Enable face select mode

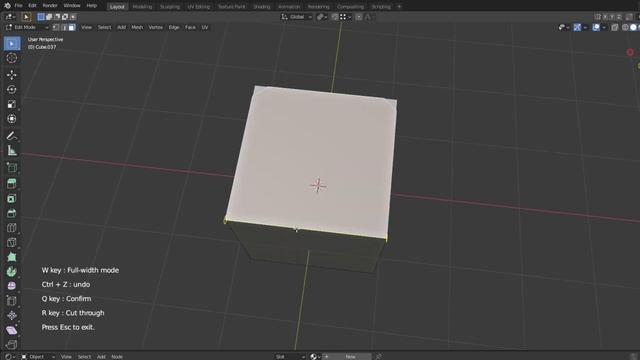(72, 27)
